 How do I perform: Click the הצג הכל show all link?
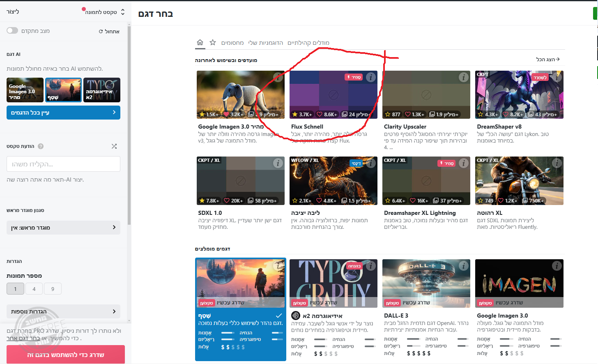(x=548, y=60)
